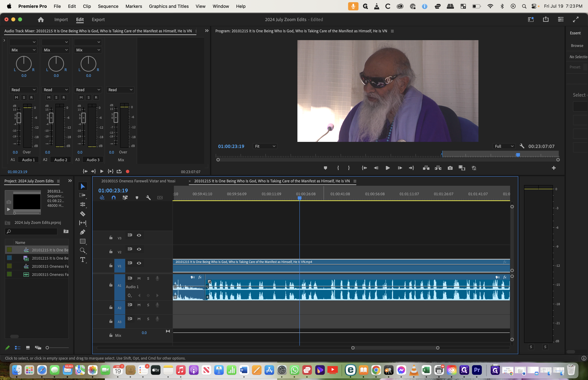Open Mix track automation Read dropdown
This screenshot has height=380, width=588.
[120, 90]
